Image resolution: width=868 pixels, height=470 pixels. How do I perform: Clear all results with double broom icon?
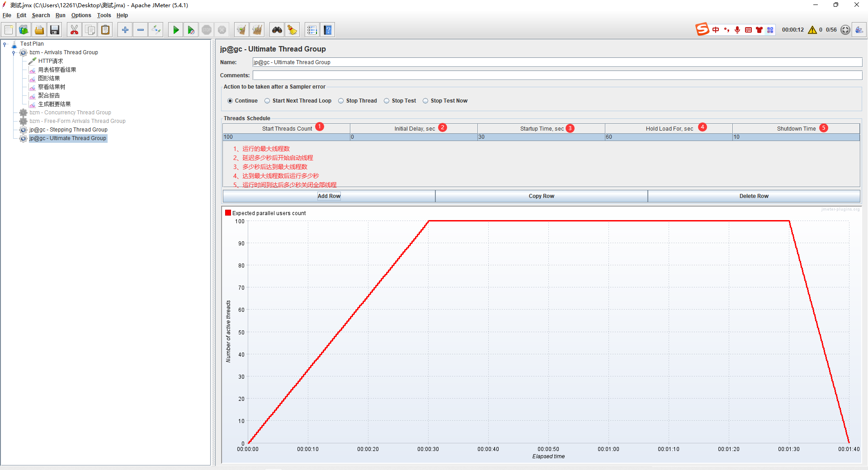pyautogui.click(x=257, y=30)
